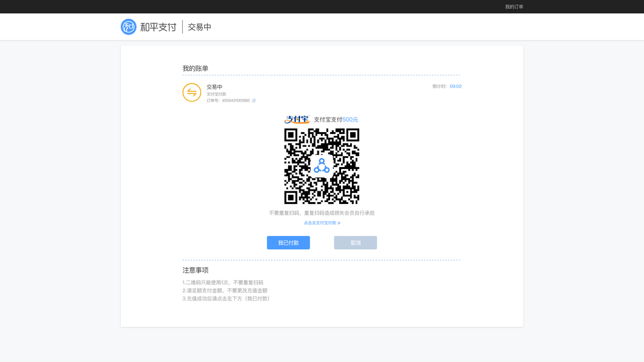Click the 我的账单 heading
This screenshot has height=362, width=644.
tap(196, 68)
